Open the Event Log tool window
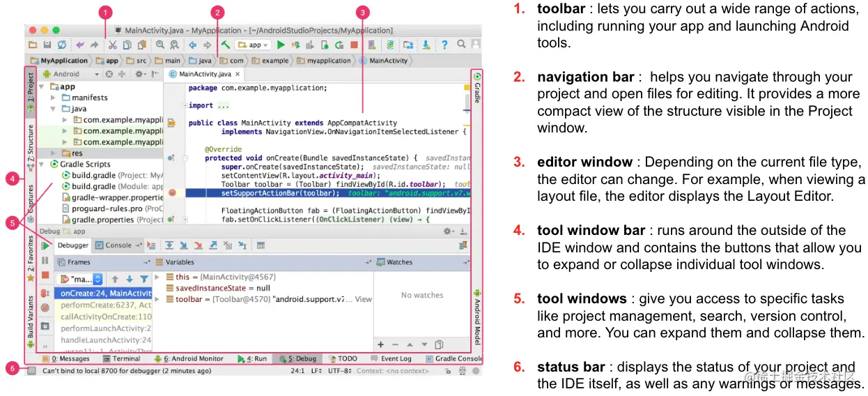Viewport: 868px width, 396px height. pos(390,359)
